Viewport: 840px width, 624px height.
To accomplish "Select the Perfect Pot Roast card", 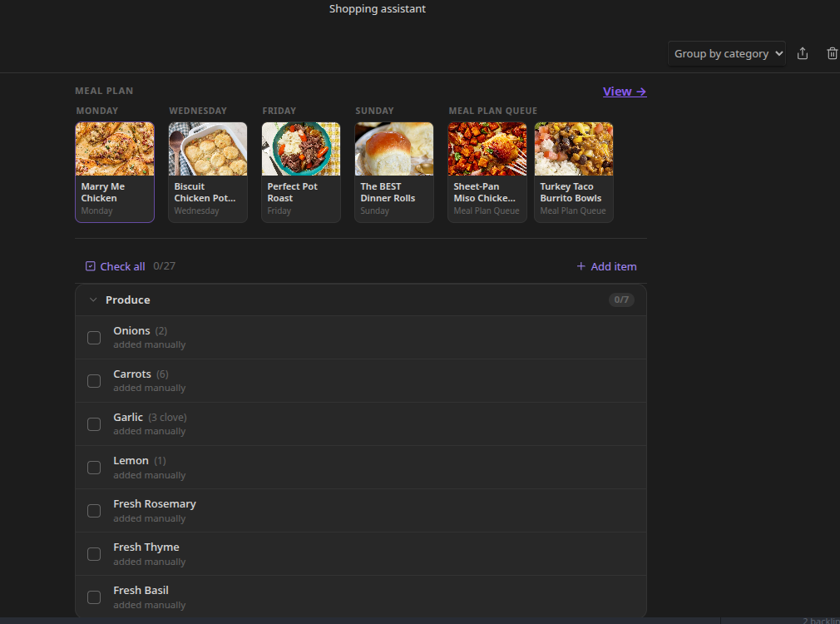I will tap(301, 172).
